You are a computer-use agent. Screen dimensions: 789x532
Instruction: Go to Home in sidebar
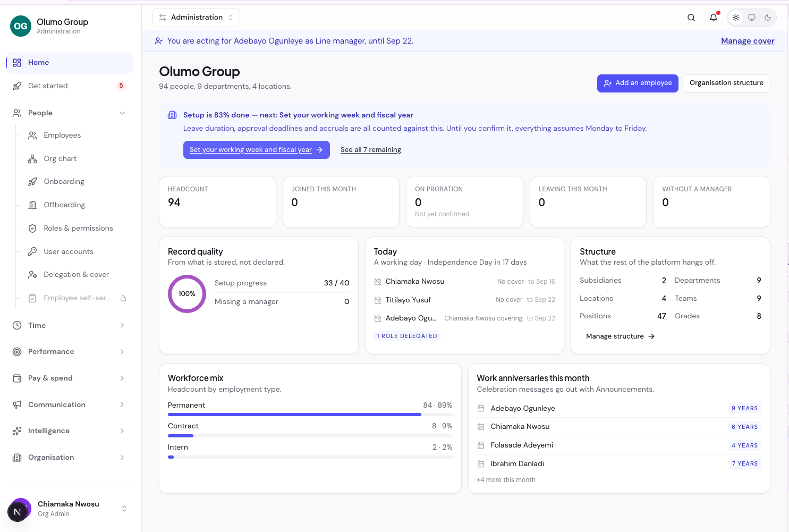69,63
